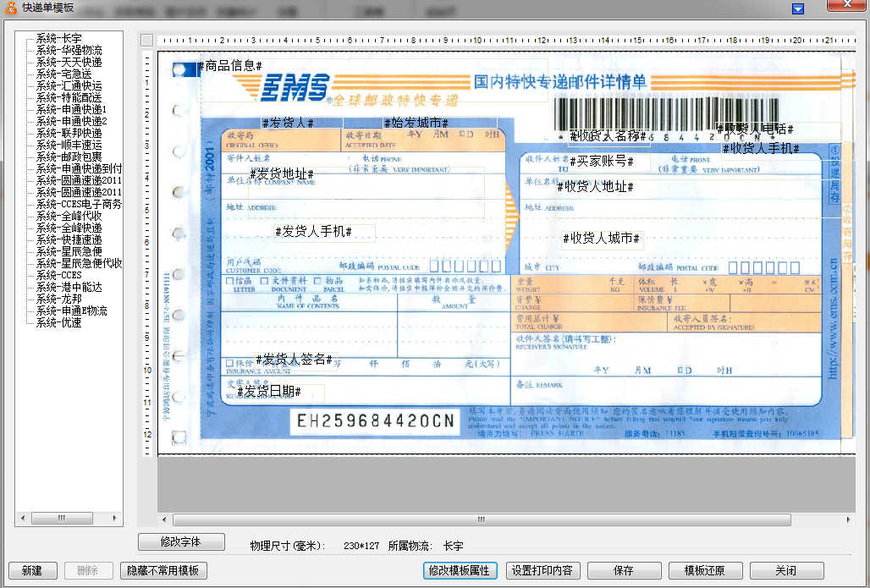Choose the 系统-联邦快递 template
The image size is (870, 588).
point(69,133)
